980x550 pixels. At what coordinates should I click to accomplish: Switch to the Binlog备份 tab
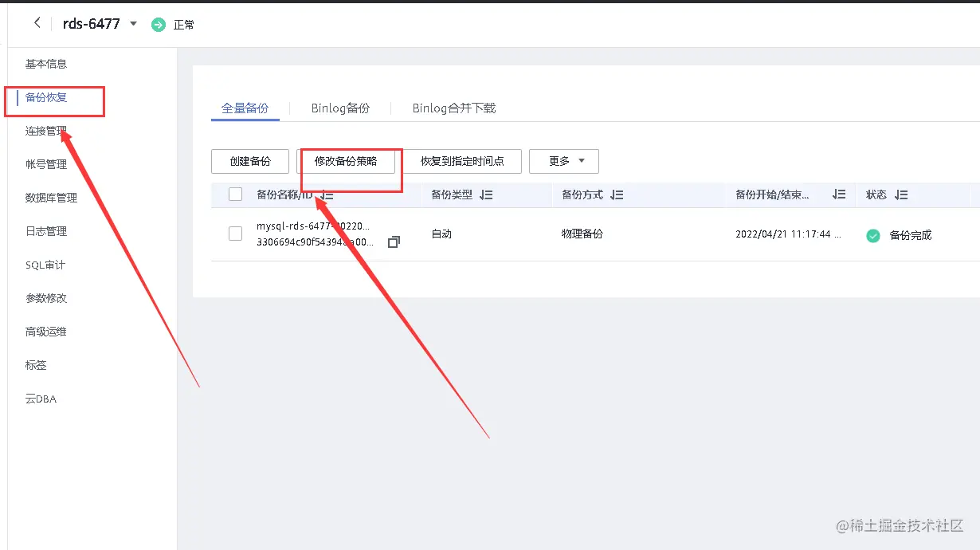pos(340,108)
